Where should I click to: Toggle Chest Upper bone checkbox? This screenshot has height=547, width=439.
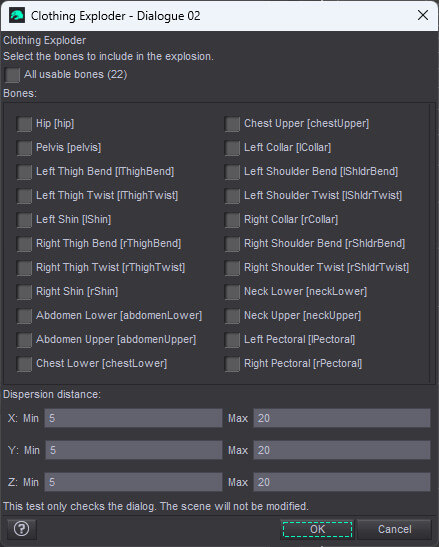(x=232, y=124)
